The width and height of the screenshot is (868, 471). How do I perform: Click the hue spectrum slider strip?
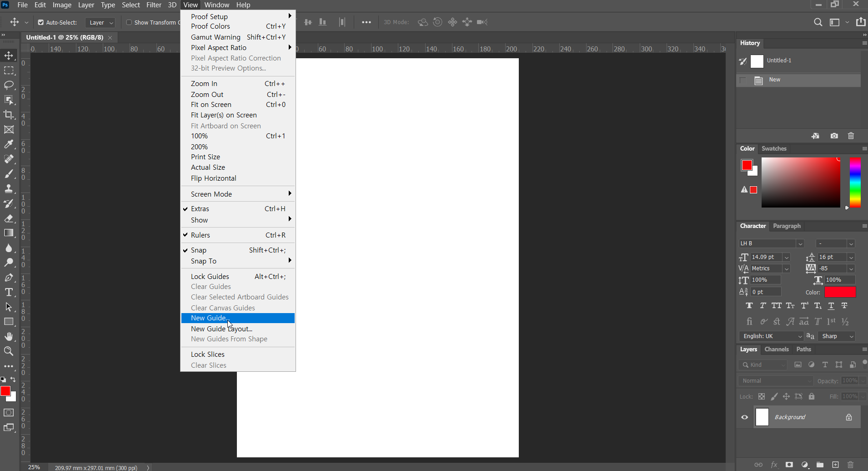[x=855, y=182]
